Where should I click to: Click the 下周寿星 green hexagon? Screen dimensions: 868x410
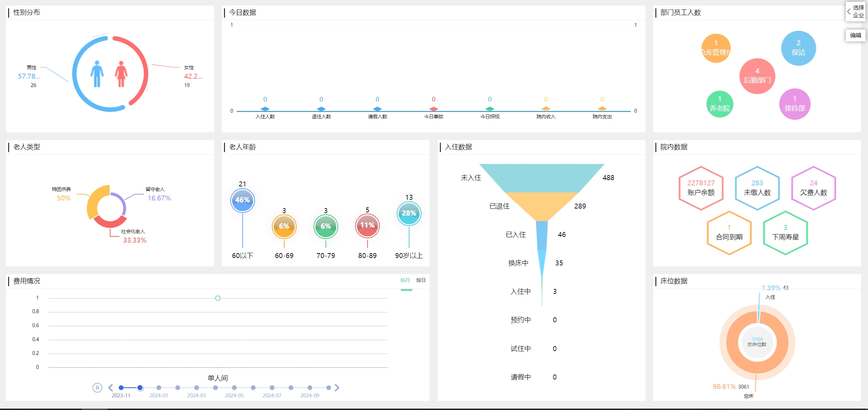click(785, 233)
